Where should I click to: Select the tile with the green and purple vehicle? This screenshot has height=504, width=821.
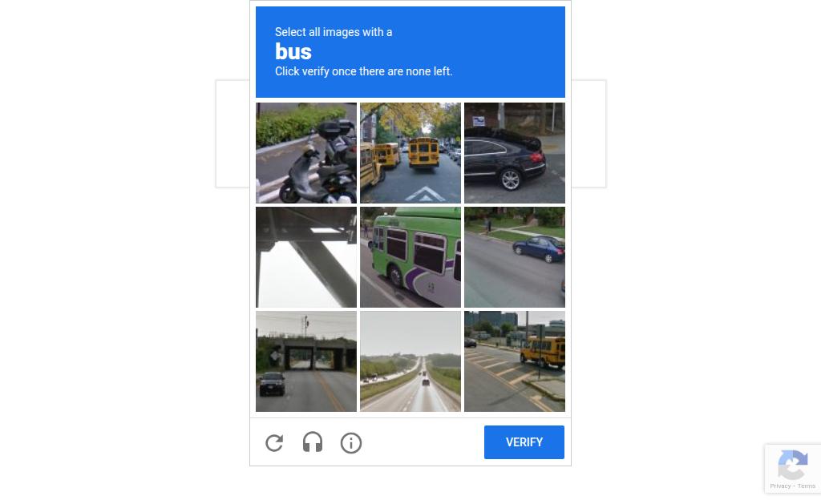410,257
